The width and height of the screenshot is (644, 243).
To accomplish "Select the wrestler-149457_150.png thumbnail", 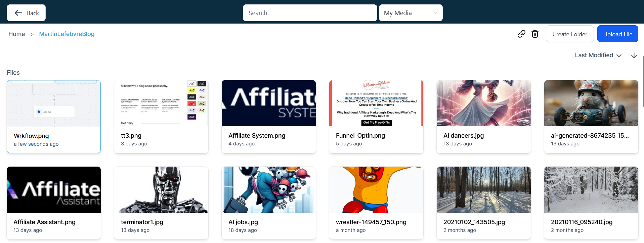I will coord(376,189).
